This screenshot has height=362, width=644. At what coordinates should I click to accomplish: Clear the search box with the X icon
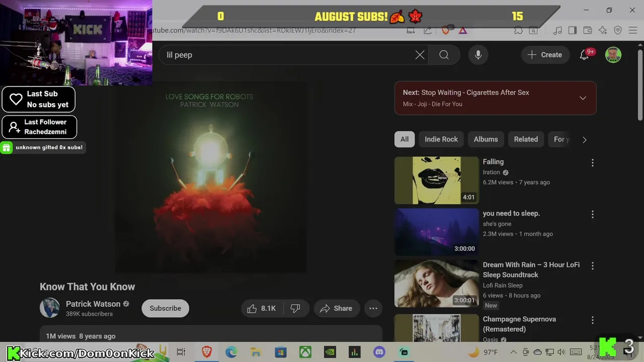tap(420, 55)
